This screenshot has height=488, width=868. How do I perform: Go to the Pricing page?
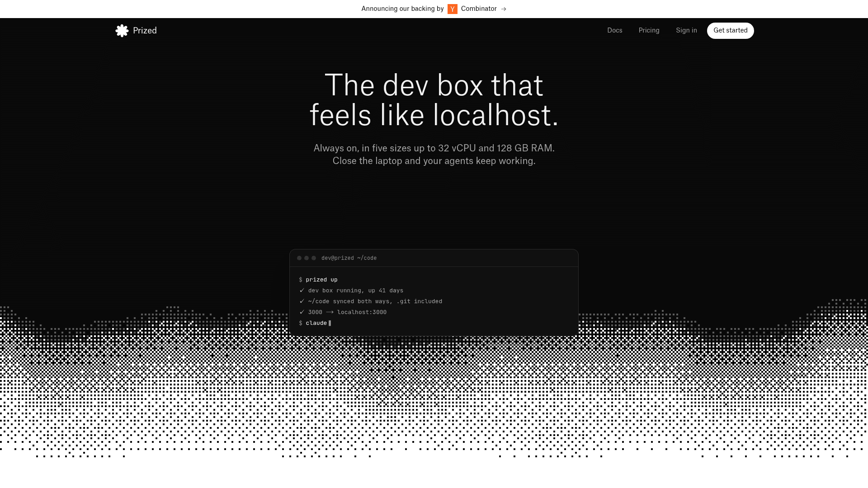tap(649, 30)
